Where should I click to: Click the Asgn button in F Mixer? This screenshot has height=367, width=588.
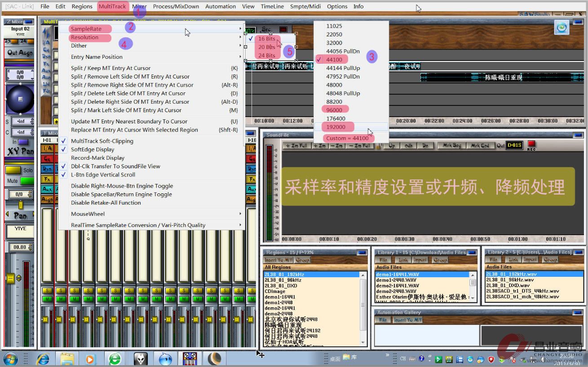[47, 199]
